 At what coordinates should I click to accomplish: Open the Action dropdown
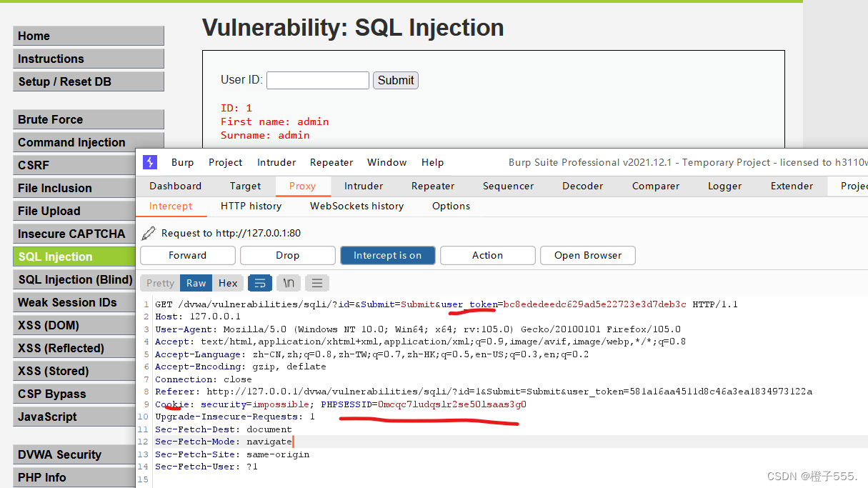(487, 255)
